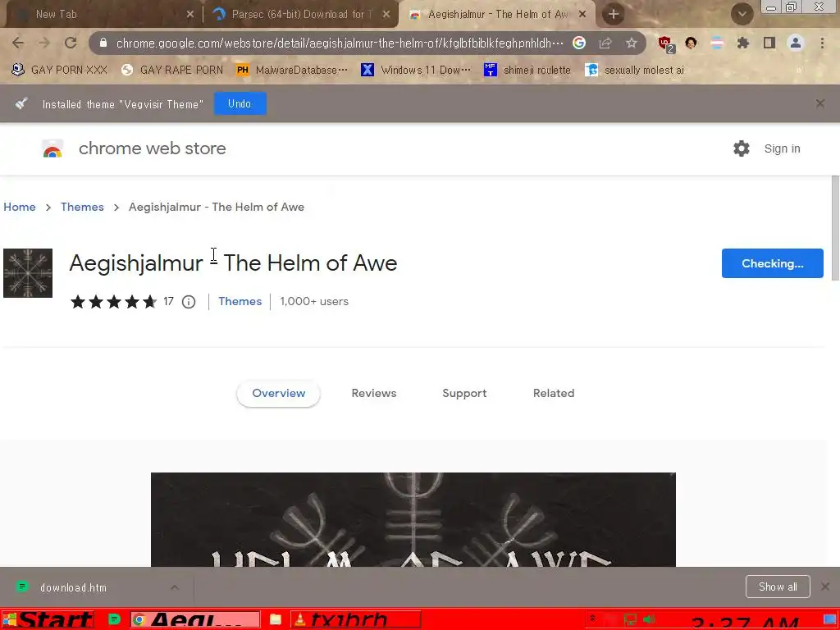Switch to the Reviews tab
This screenshot has width=840, height=630.
[x=374, y=393]
